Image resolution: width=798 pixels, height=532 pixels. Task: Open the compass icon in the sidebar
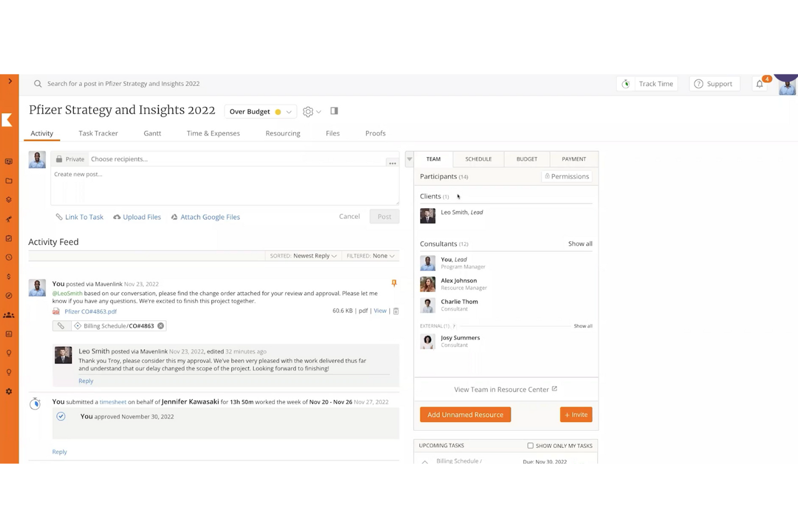[x=9, y=296]
